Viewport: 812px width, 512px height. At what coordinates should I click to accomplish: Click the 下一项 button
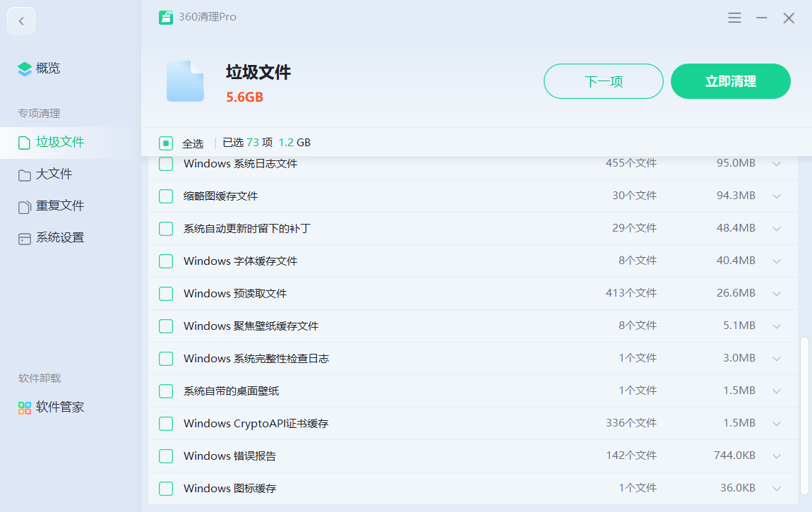(604, 81)
